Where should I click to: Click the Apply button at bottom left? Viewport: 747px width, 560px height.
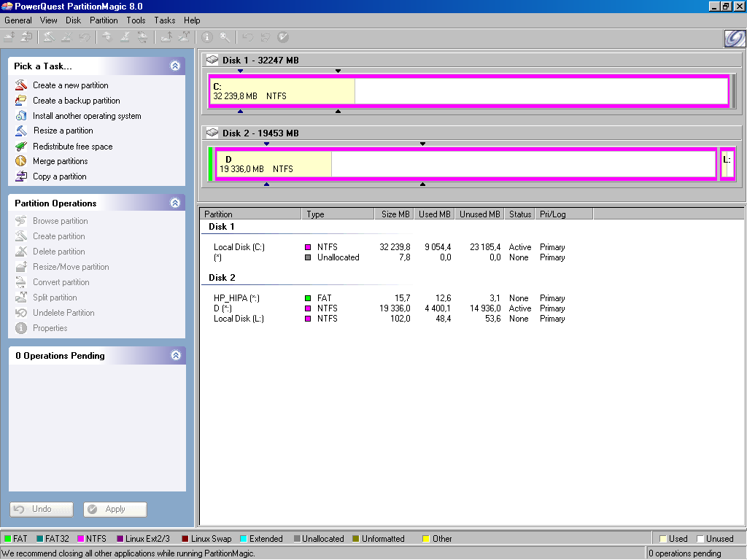(115, 509)
